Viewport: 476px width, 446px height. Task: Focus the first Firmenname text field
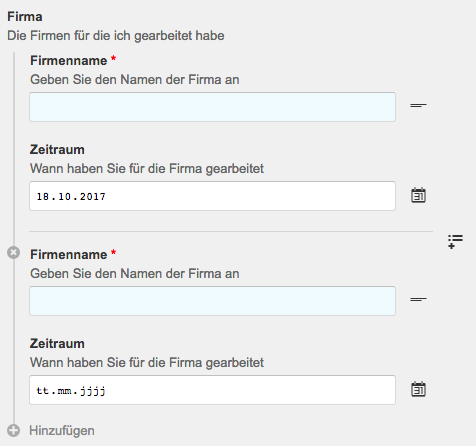pyautogui.click(x=212, y=107)
